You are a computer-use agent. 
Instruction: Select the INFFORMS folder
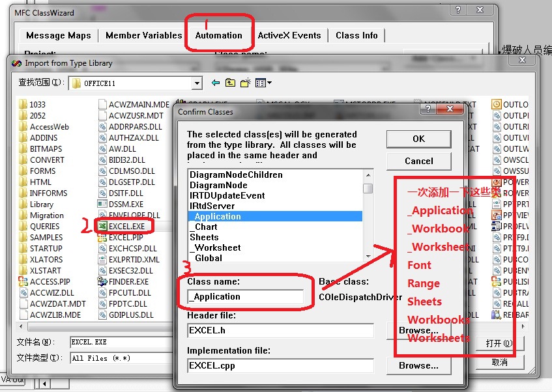[x=43, y=193]
